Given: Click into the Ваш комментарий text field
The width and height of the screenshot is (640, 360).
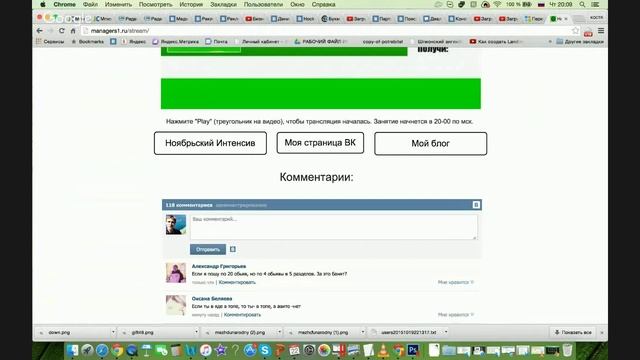Looking at the screenshot, I should [x=334, y=227].
